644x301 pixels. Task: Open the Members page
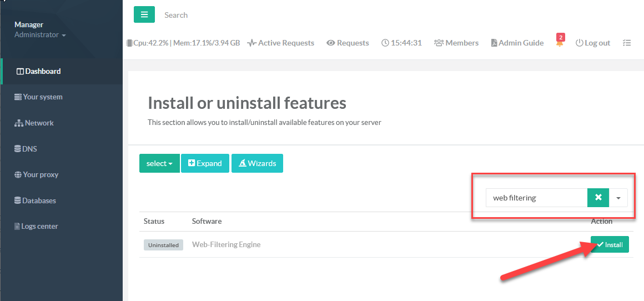click(x=456, y=43)
